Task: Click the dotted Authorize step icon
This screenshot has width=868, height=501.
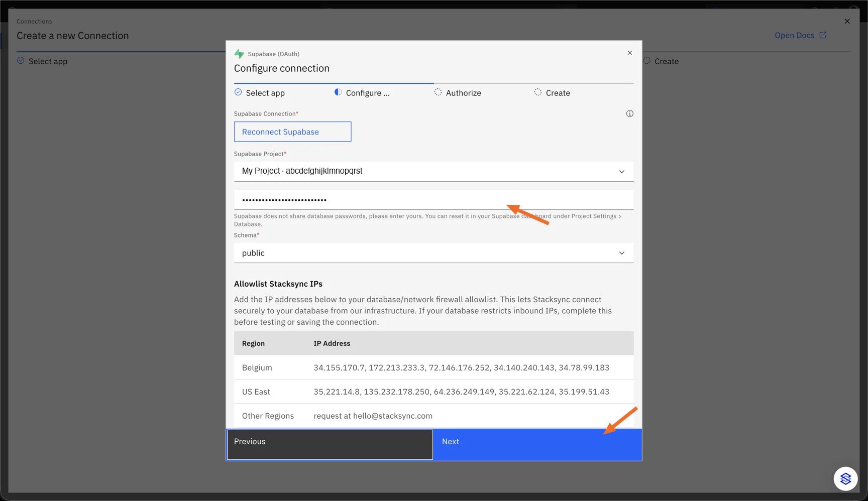Action: pos(438,92)
